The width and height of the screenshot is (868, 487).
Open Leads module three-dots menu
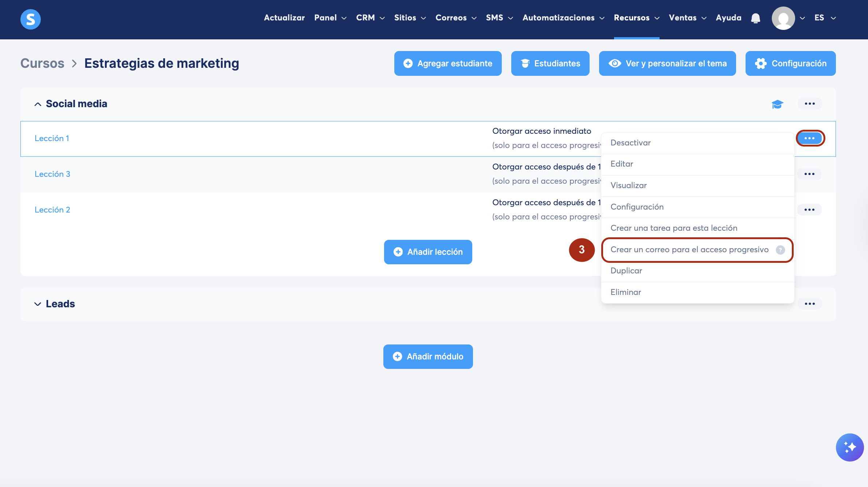click(810, 304)
